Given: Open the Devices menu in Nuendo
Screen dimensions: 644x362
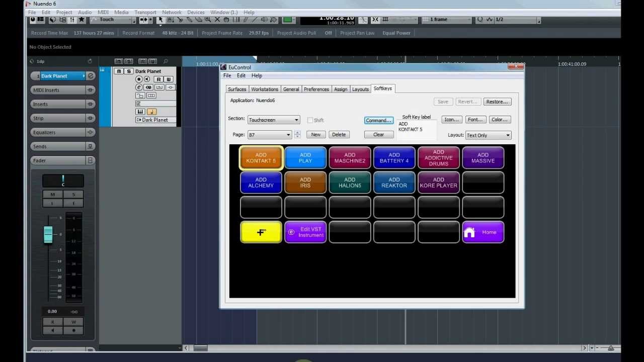Looking at the screenshot, I should (196, 12).
